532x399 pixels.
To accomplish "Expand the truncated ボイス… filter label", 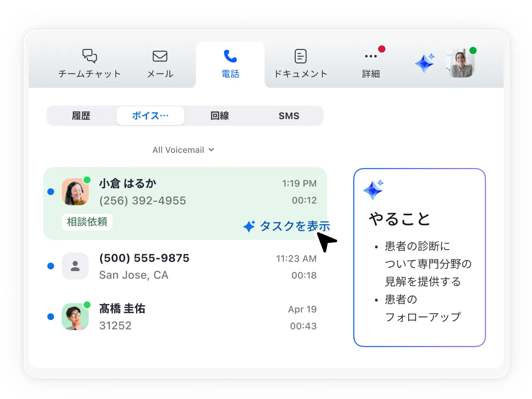I will [150, 116].
